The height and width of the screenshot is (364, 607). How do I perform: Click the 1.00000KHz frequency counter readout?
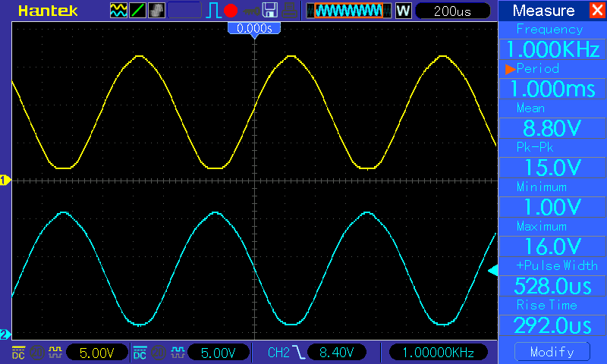click(x=439, y=353)
